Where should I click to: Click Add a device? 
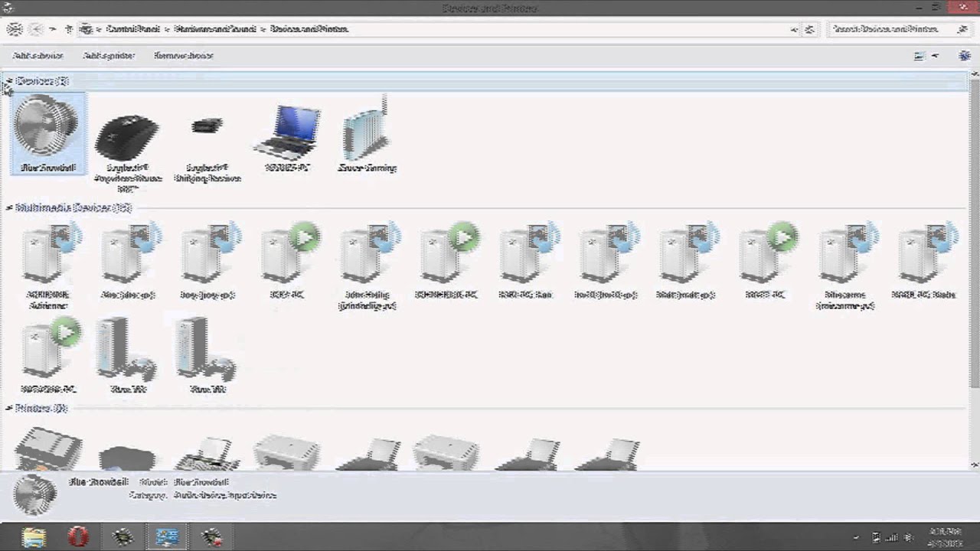click(38, 55)
